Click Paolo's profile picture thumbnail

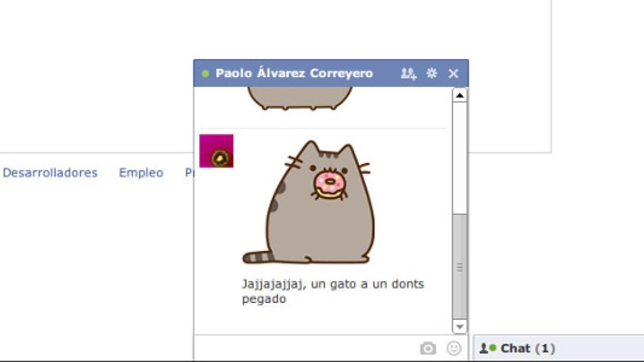pos(215,150)
